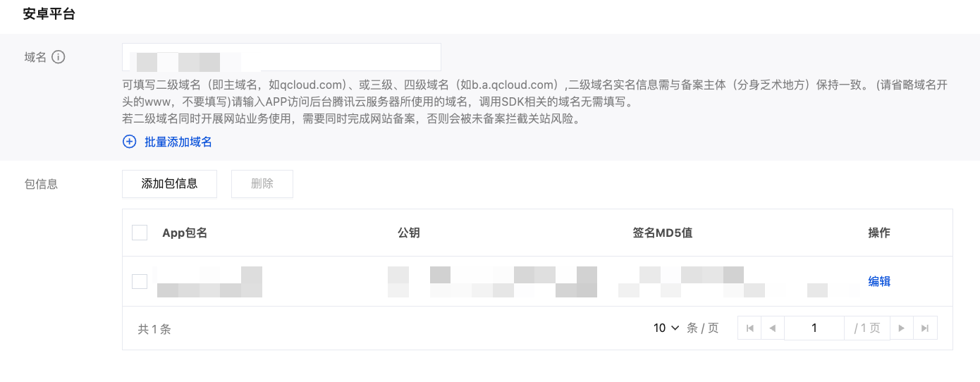Click the 域名 domain input field

coord(281,57)
